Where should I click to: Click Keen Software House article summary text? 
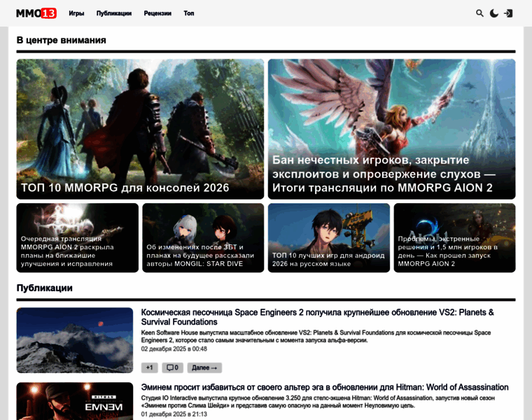[x=316, y=336]
